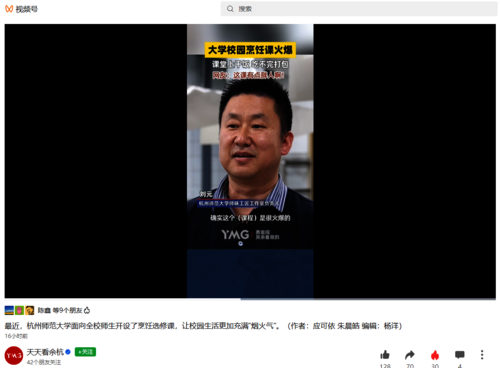The width and height of the screenshot is (500, 368).
Task: Select the like count 128
Action: coord(385,366)
